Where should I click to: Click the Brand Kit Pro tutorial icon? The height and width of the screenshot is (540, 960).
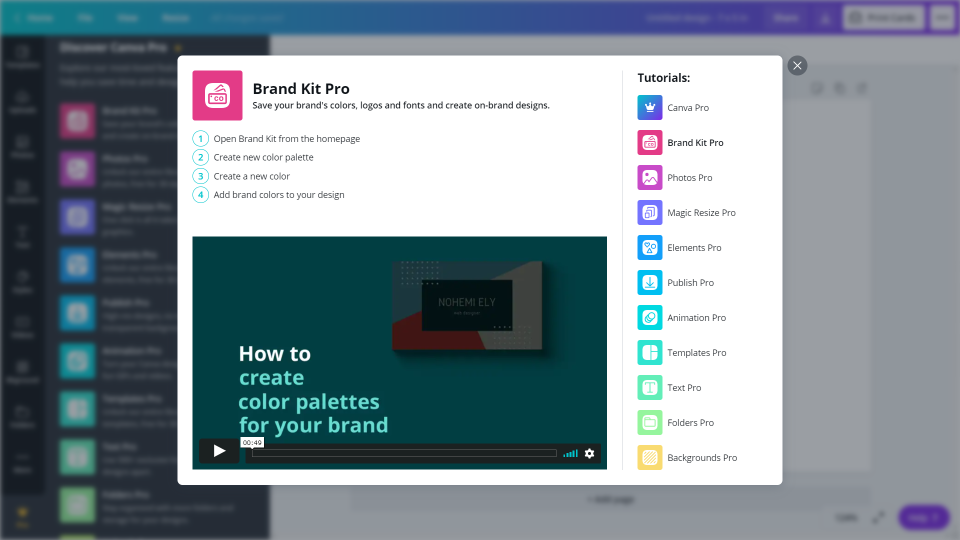(x=650, y=143)
